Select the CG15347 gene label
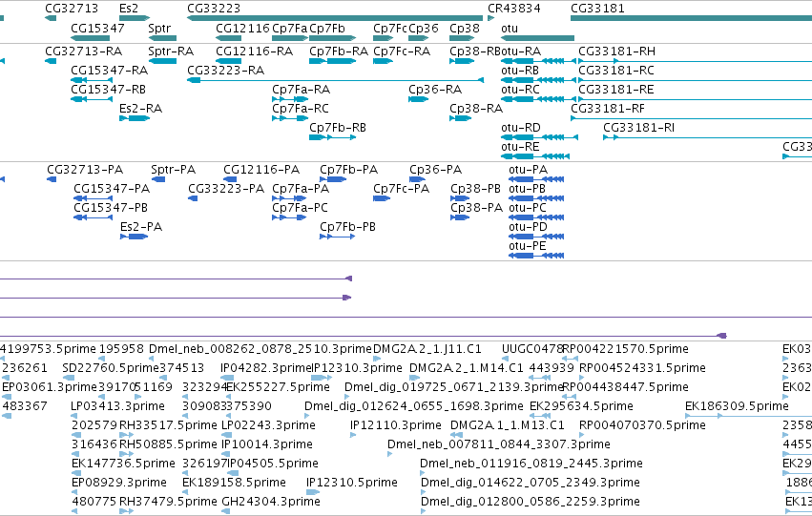 coord(97,28)
